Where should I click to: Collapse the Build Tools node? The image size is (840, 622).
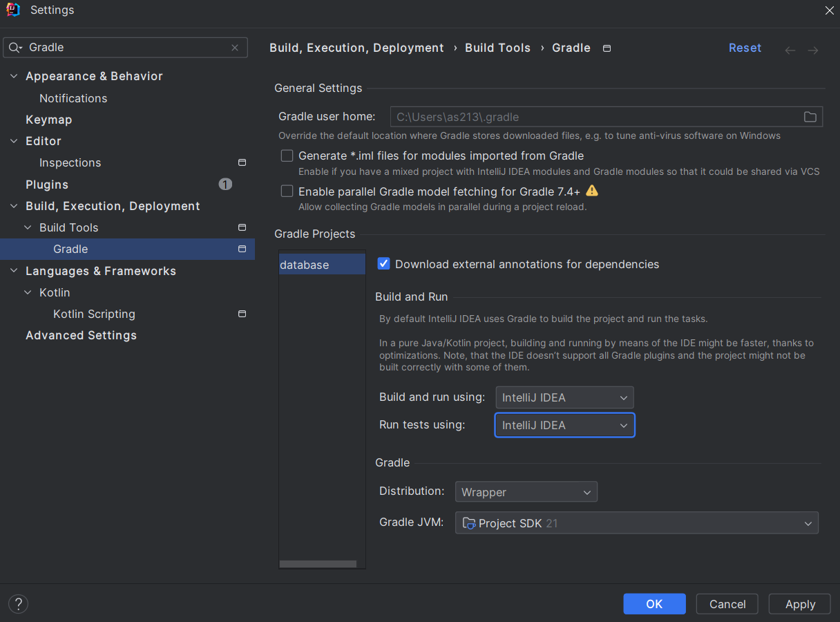[28, 227]
